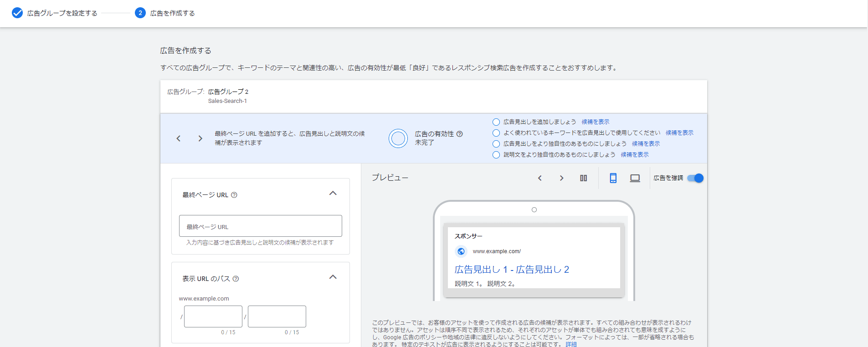Open help icon next to 最終ページ URL
Screen dimensions: 868x347
[x=234, y=195]
